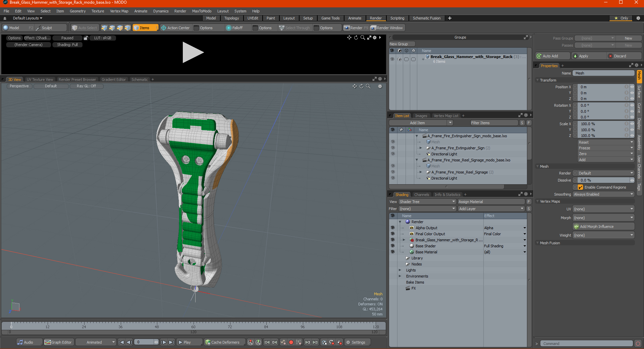The height and width of the screenshot is (349, 644).
Task: Open the Graph Editor
Action: [58, 342]
